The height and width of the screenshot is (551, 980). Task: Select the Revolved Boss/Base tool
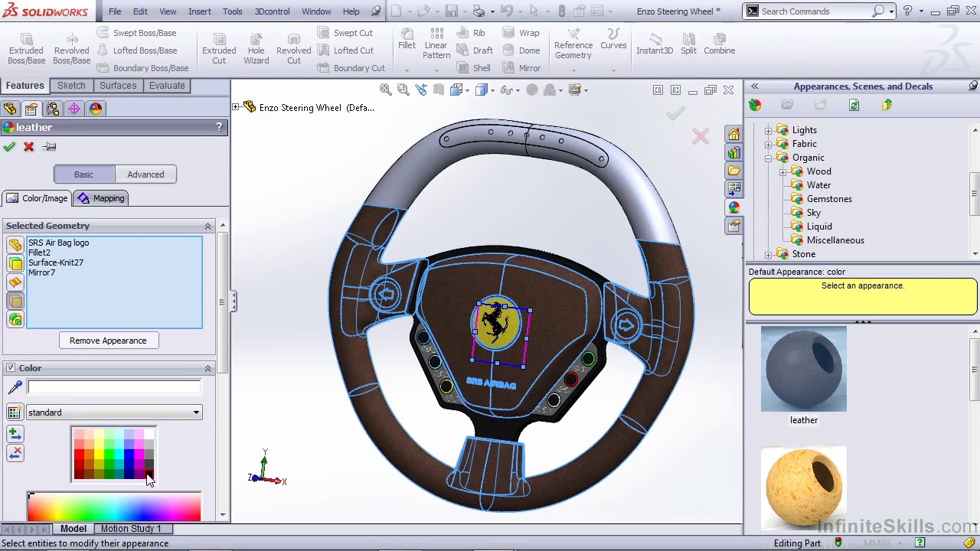tap(72, 48)
